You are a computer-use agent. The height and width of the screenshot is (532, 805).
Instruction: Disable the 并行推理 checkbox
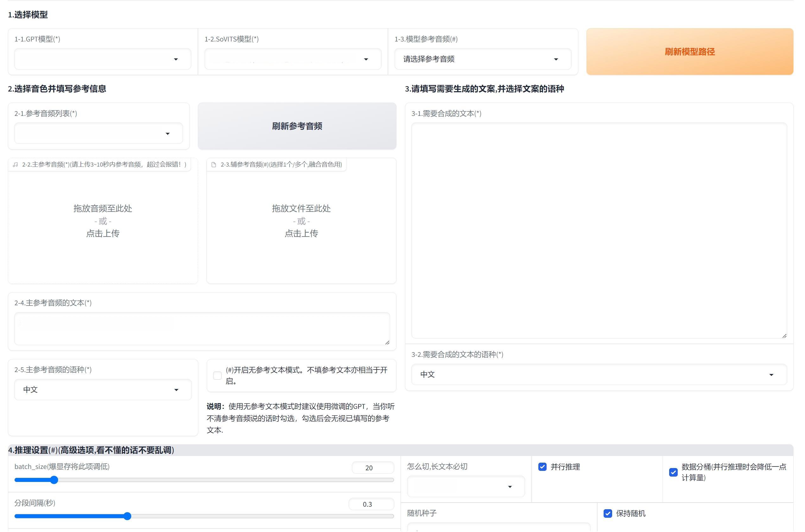point(542,467)
